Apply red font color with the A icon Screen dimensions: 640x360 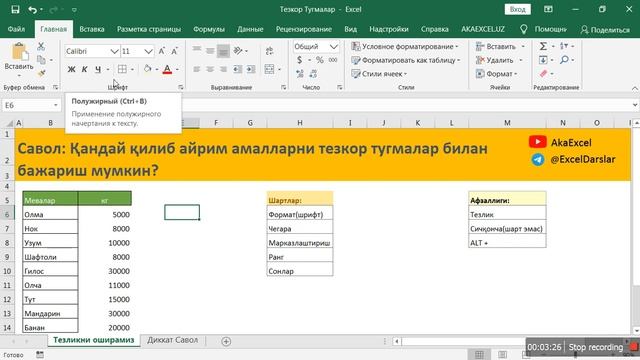pos(167,69)
